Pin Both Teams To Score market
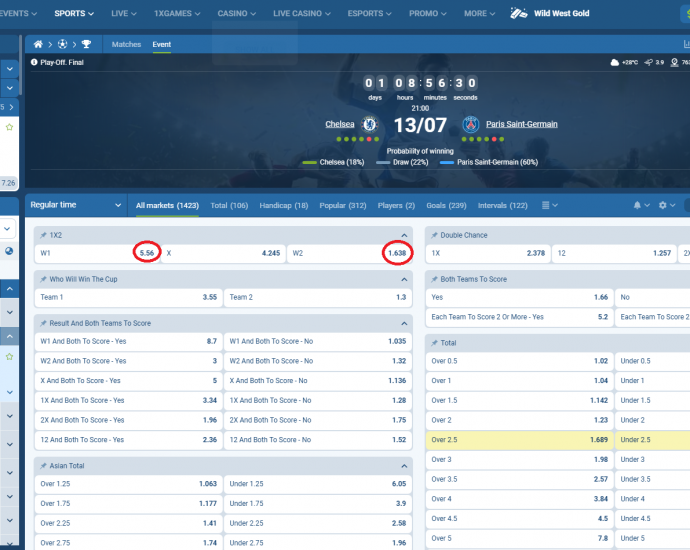The height and width of the screenshot is (550, 690). (434, 279)
